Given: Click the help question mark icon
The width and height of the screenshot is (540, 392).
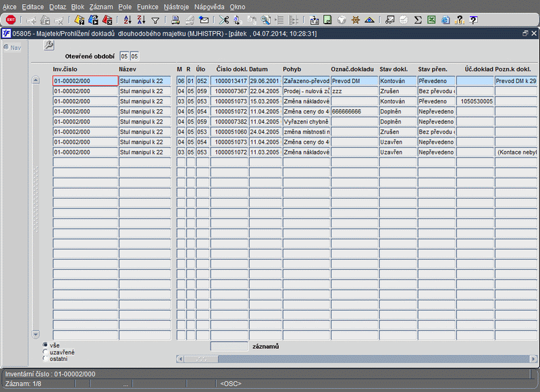Looking at the screenshot, I should (x=474, y=20).
